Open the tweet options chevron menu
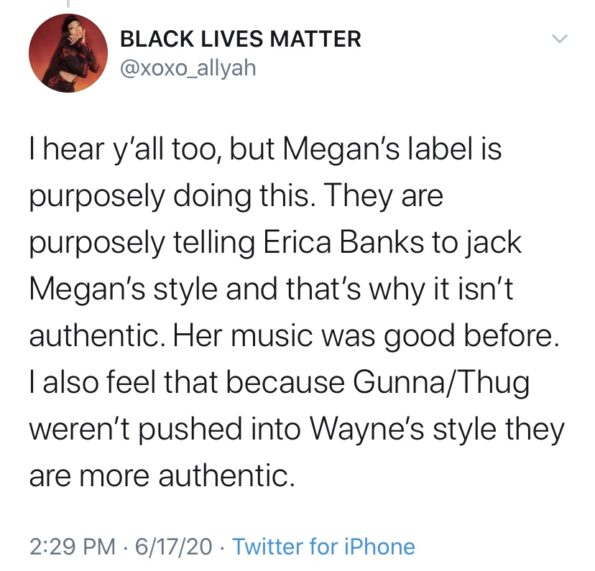Viewport: 595px width, 571px height. 559,39
